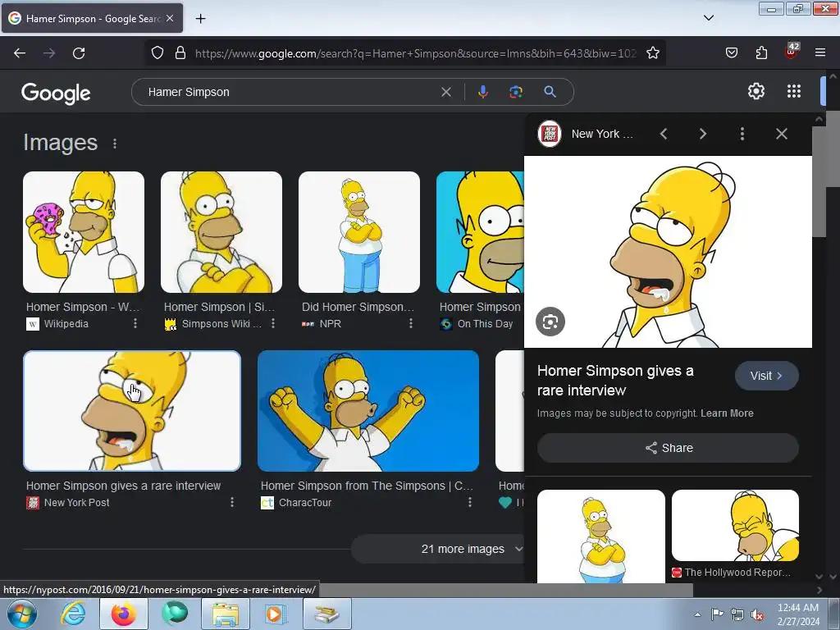Open the On This Day Homer thumbnail

pyautogui.click(x=480, y=232)
